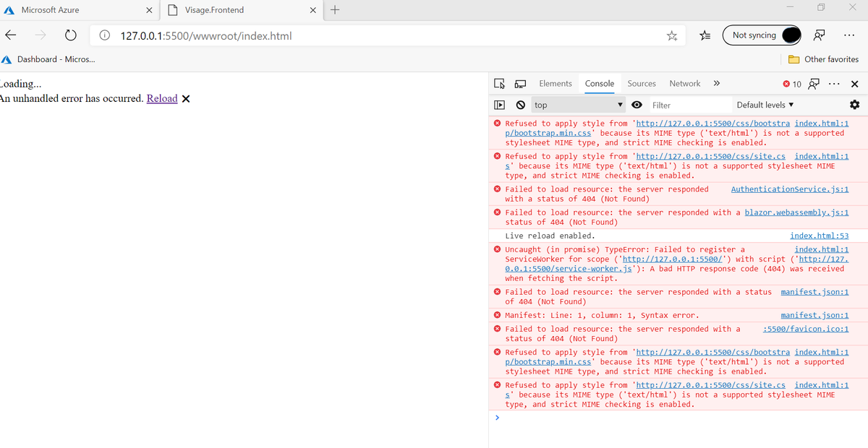Click the DevTools feedback person icon
868x448 pixels.
[x=814, y=84]
